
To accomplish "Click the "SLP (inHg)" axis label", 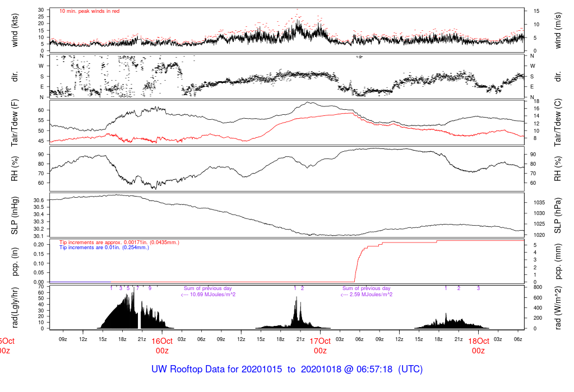I will click(15, 216).
